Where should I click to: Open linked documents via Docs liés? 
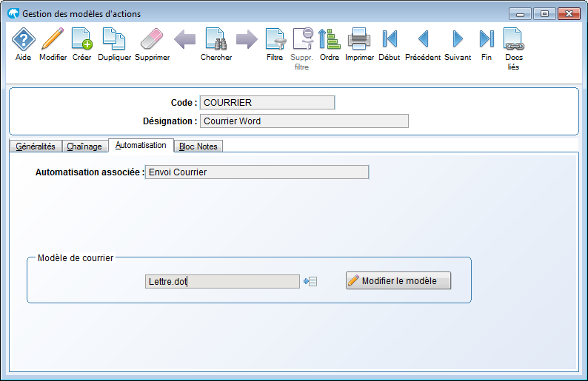tap(513, 39)
